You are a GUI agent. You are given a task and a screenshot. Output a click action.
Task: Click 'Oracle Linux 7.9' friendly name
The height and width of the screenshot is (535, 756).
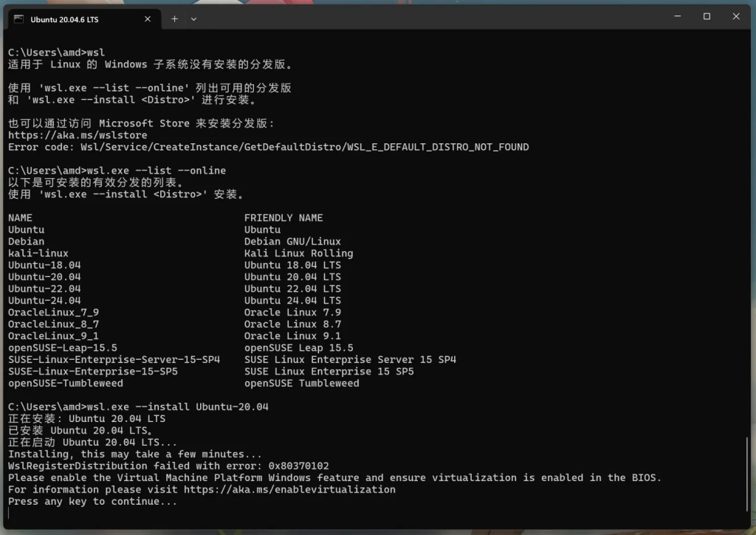pos(292,313)
